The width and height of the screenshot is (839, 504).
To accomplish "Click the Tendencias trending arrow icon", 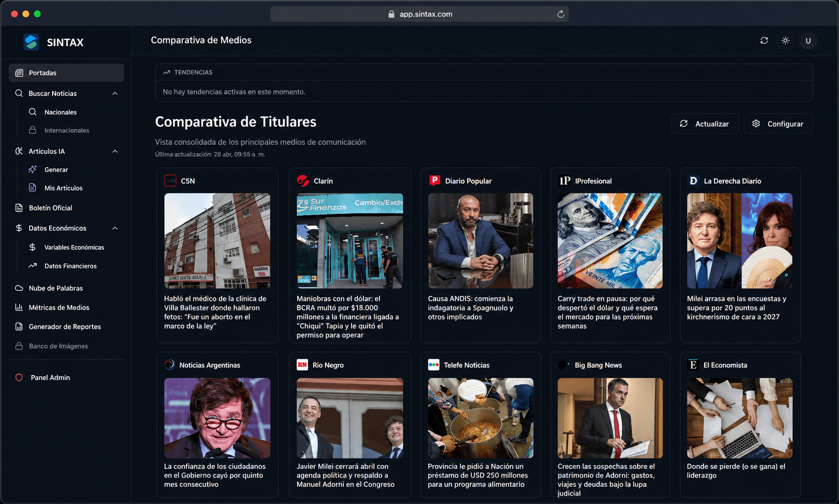I will coord(166,73).
